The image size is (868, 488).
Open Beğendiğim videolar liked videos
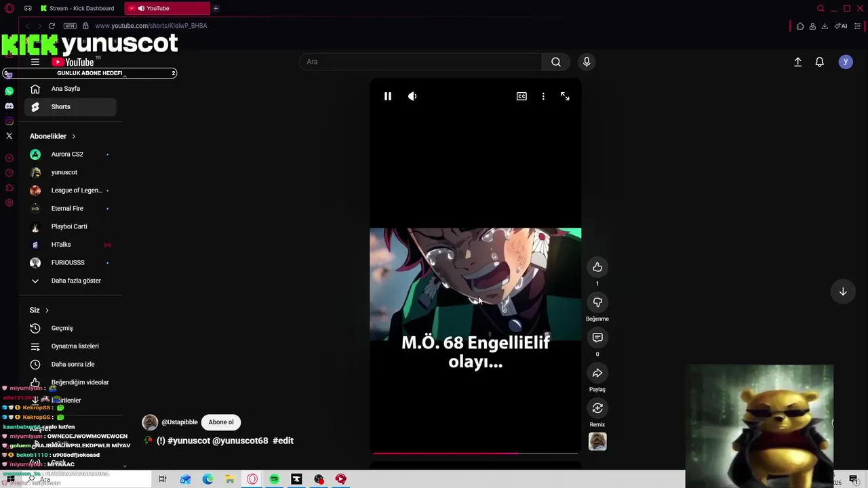tap(71, 382)
